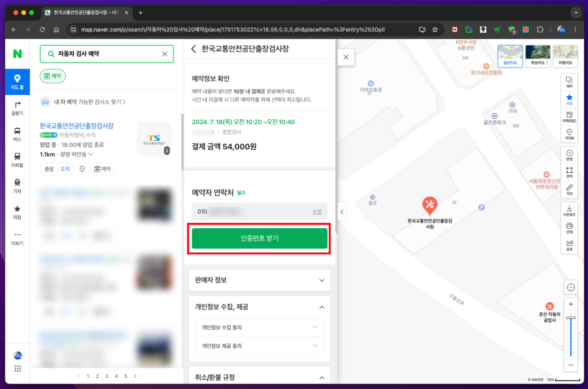Zoom out map with minus button
Image resolution: width=588 pixels, height=389 pixels.
click(571, 365)
